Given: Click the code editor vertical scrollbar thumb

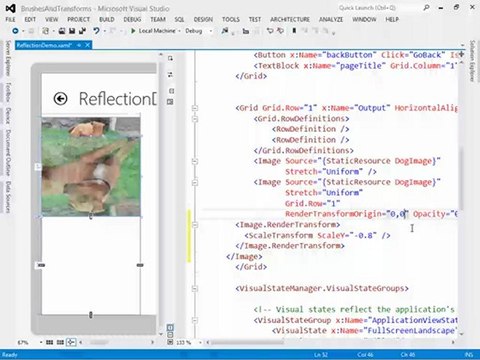Looking at the screenshot, I should (461, 179).
